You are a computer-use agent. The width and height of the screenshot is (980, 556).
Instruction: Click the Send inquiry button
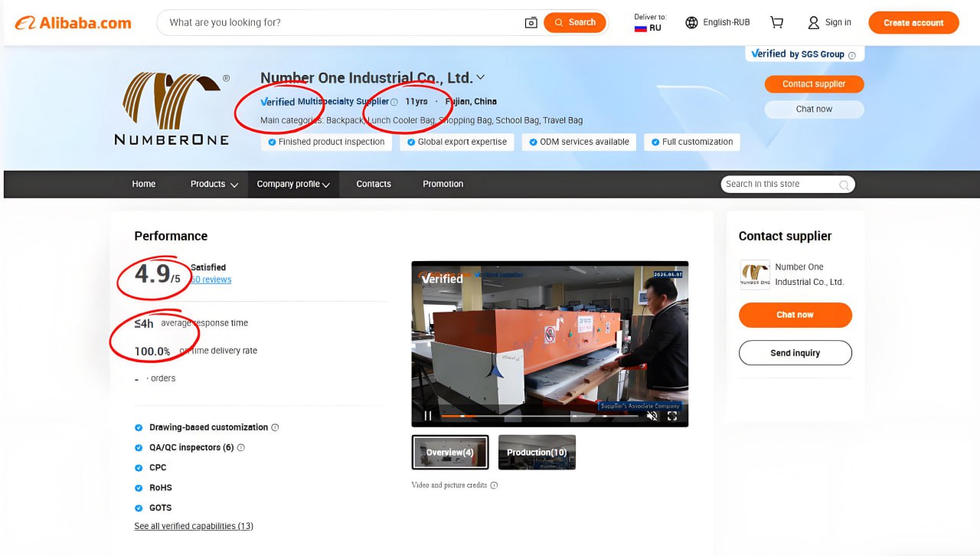click(x=795, y=353)
